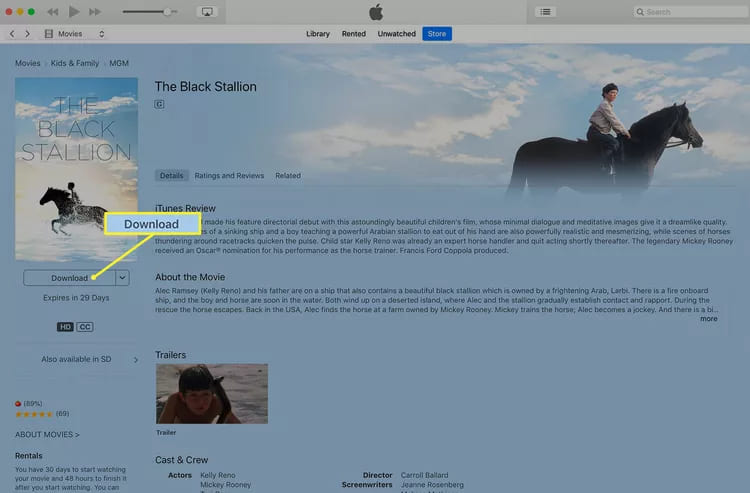
Task: Click screenwriter Jeanne Rosenberg
Action: click(432, 485)
